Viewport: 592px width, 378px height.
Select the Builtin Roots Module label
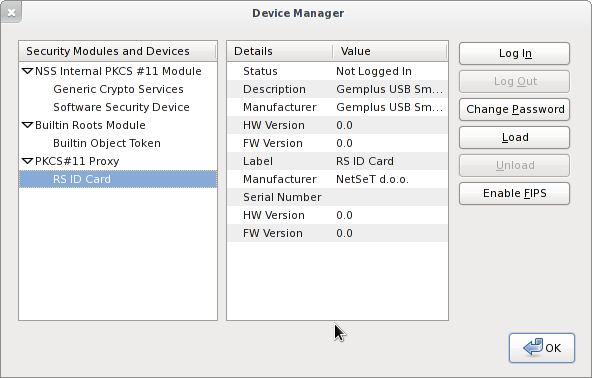[90, 125]
